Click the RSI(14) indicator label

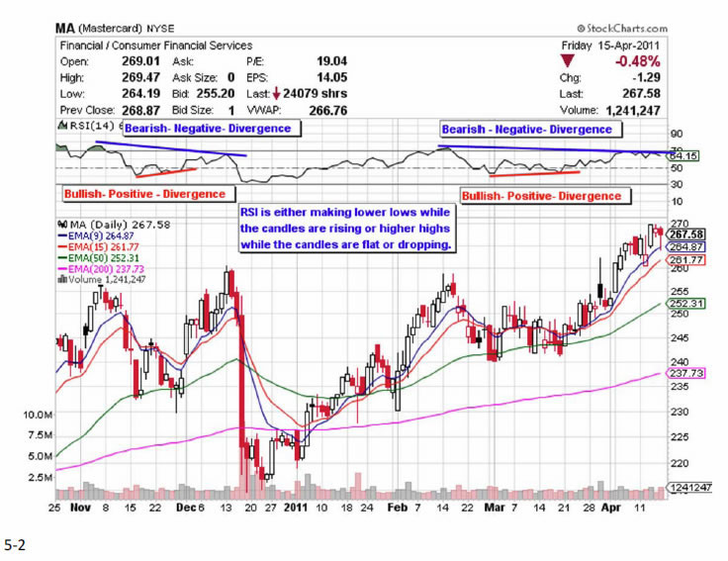(91, 126)
